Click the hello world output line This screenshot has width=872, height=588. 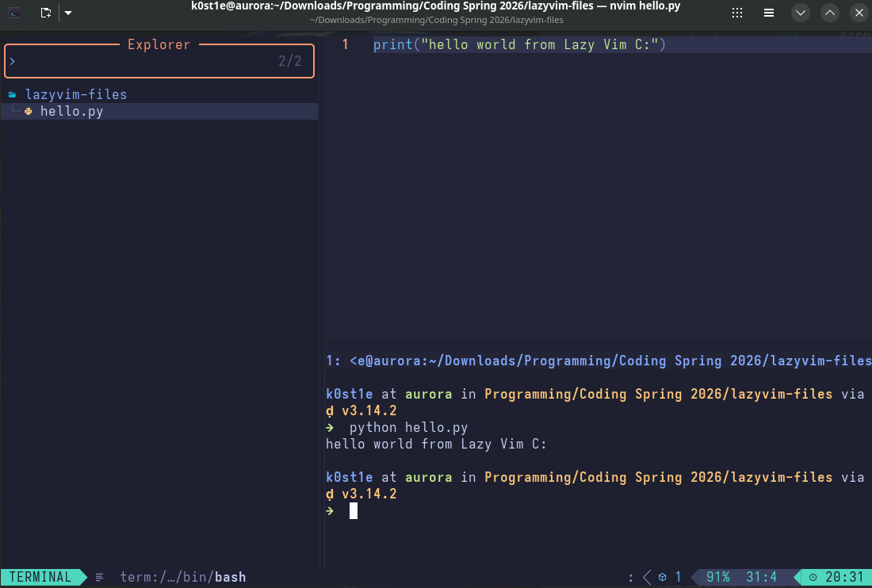click(437, 444)
